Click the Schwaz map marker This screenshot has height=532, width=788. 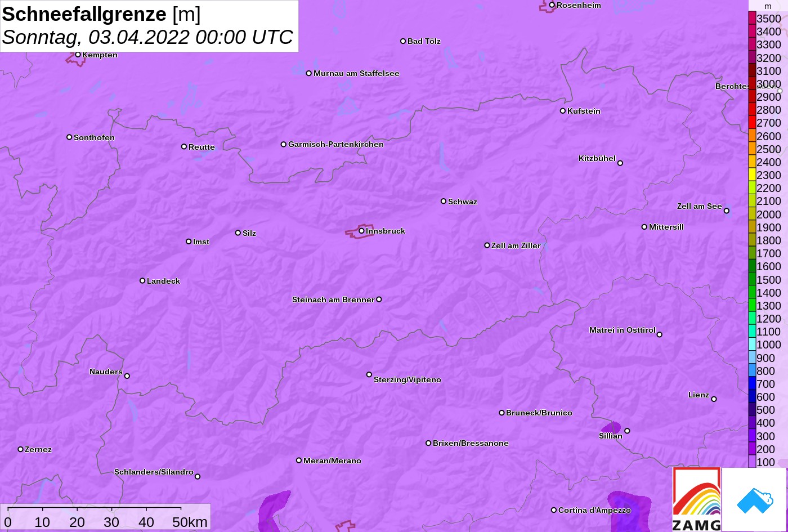[x=444, y=201]
